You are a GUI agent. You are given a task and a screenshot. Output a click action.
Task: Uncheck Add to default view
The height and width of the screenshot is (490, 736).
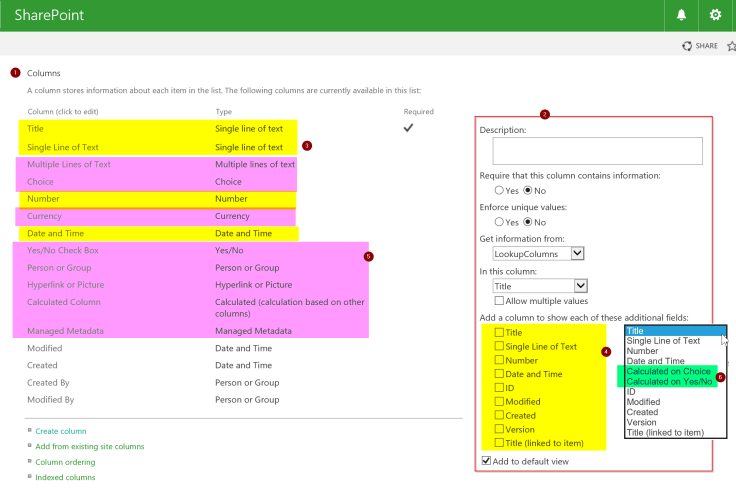coord(487,461)
